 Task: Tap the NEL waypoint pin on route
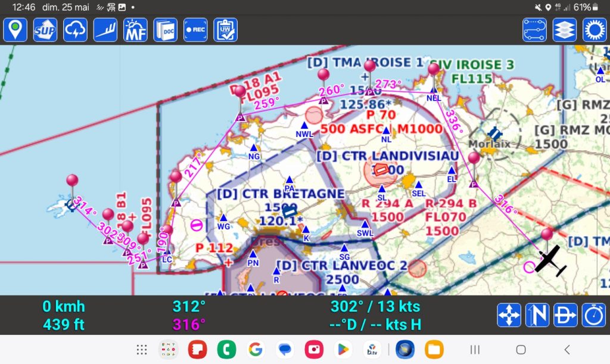pos(434,70)
